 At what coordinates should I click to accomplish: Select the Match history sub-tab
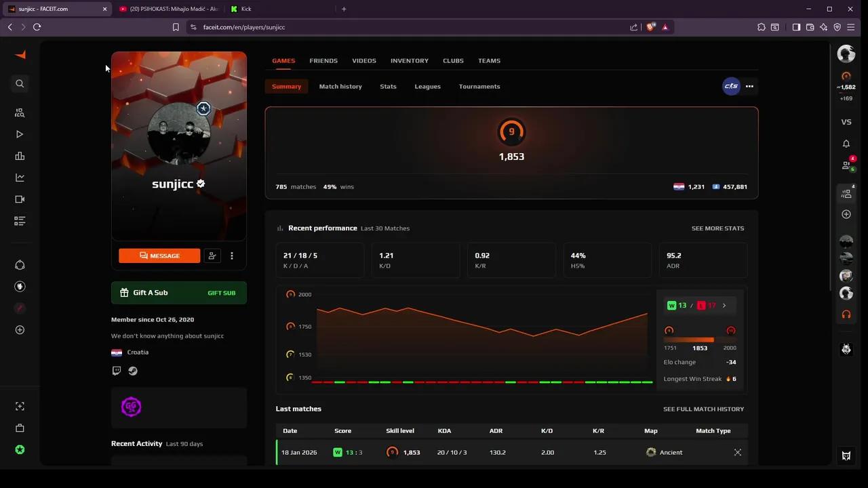(x=340, y=86)
